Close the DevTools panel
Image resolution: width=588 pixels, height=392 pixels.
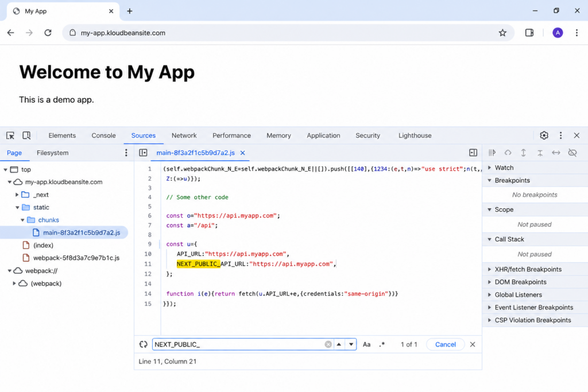[x=577, y=135]
